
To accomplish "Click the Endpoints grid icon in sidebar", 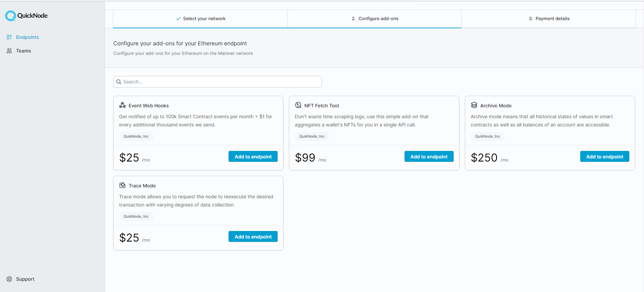I will [x=9, y=37].
